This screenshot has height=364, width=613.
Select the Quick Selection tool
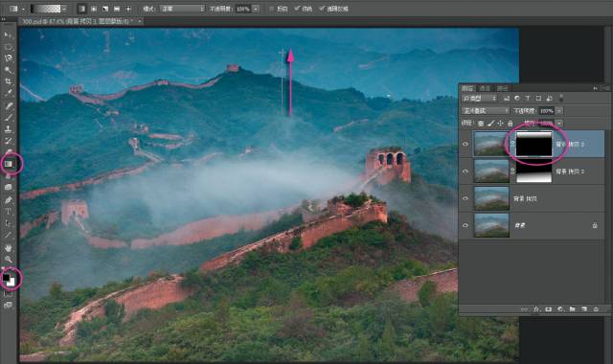(8, 70)
